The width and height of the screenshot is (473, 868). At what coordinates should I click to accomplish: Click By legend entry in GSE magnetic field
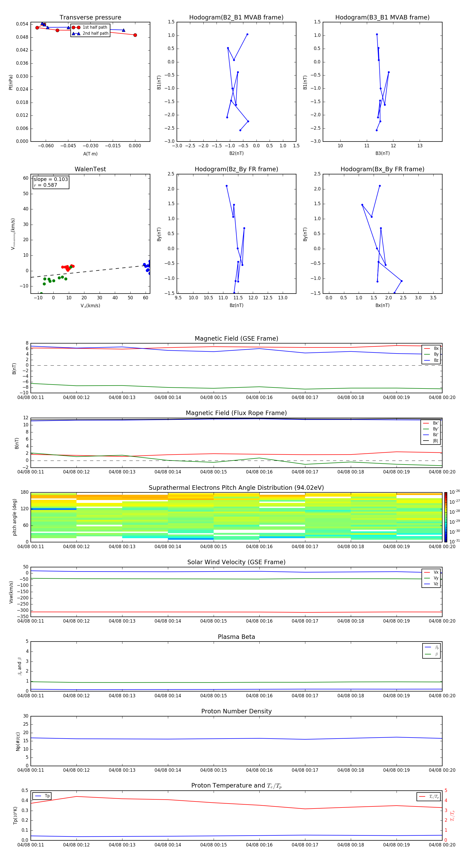coord(431,354)
